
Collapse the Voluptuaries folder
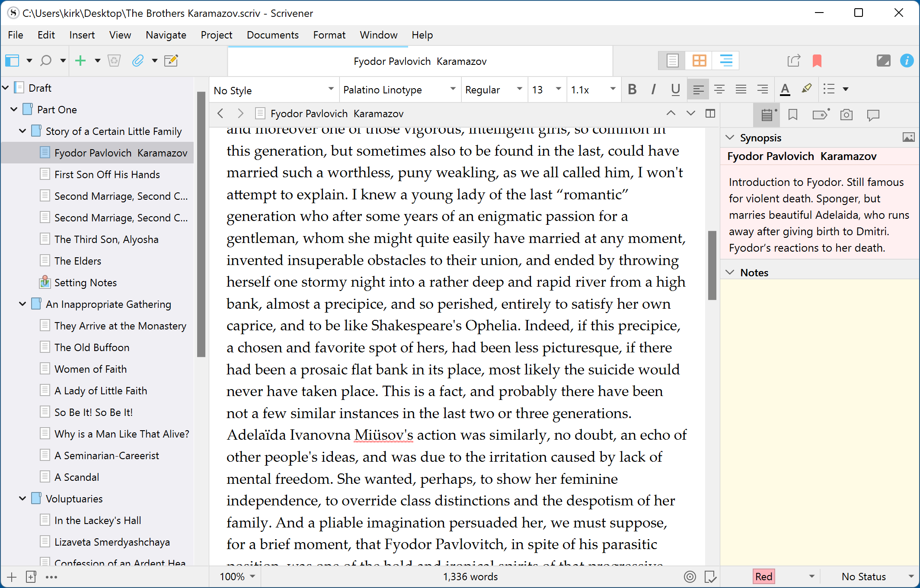click(22, 499)
